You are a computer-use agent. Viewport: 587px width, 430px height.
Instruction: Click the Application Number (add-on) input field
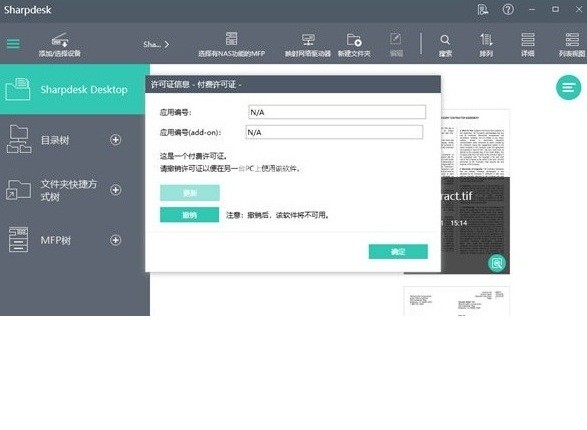(334, 132)
